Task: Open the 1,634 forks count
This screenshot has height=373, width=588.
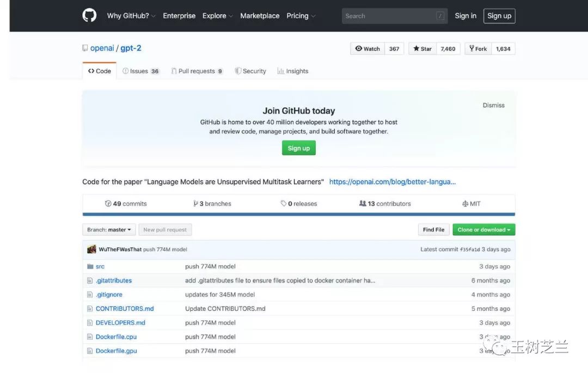Action: [x=503, y=48]
